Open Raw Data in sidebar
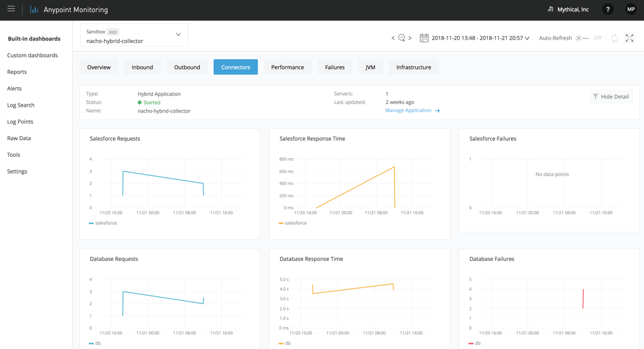Viewport: 644px width, 349px height. tap(19, 138)
